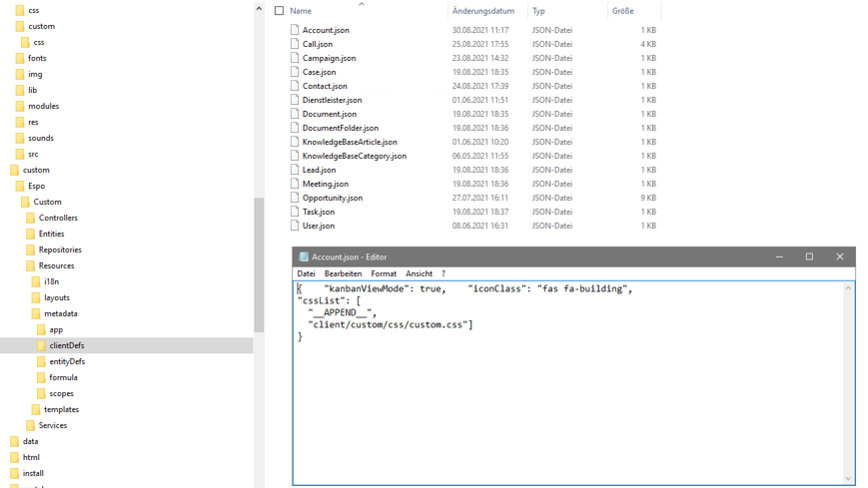Click the User.json file icon

coord(295,226)
